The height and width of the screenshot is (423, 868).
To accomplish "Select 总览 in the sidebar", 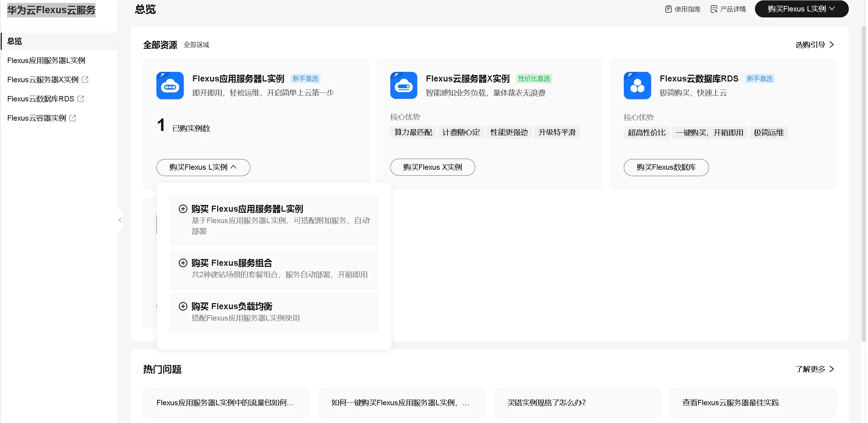I will click(59, 41).
